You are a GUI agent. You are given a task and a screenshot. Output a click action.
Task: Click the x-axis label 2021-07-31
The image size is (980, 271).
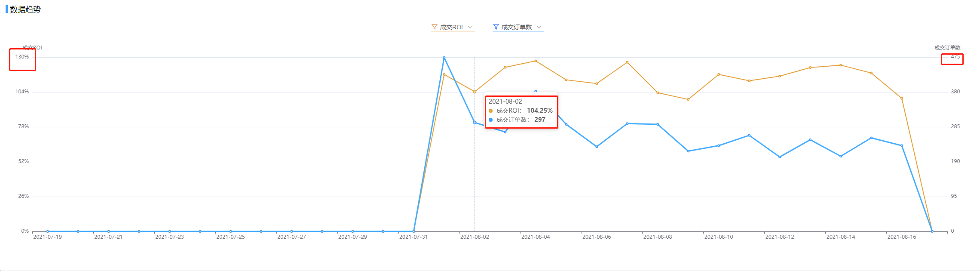(x=413, y=237)
